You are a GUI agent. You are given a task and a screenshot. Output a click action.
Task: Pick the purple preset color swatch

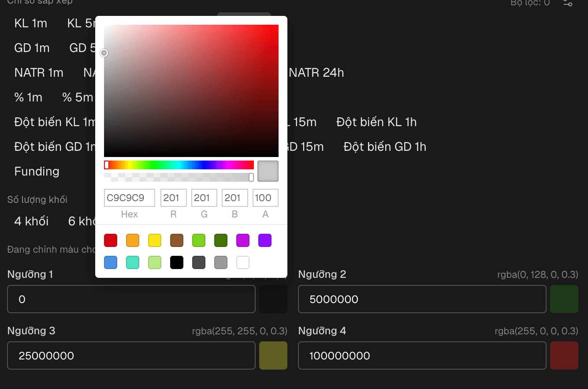tap(265, 240)
